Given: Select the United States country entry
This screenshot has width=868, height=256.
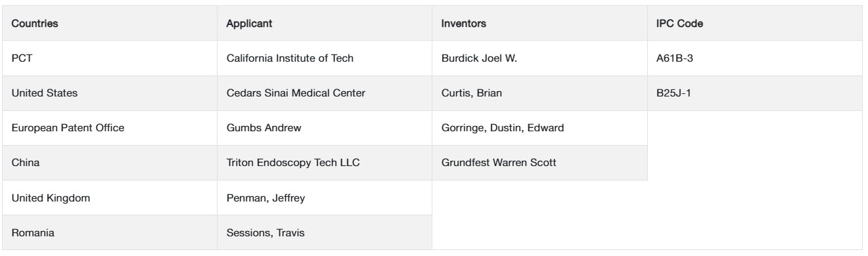Looking at the screenshot, I should 45,93.
